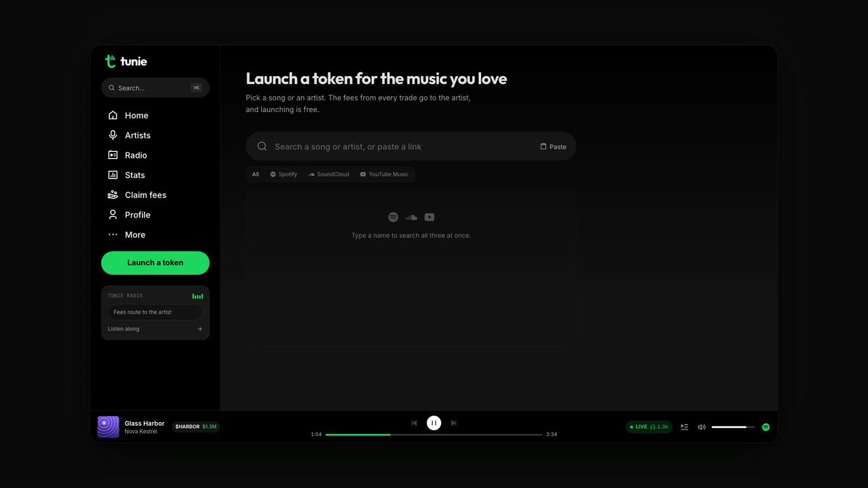Switch to the Spotify filter tab
Screen dimensions: 868x488
[284, 174]
